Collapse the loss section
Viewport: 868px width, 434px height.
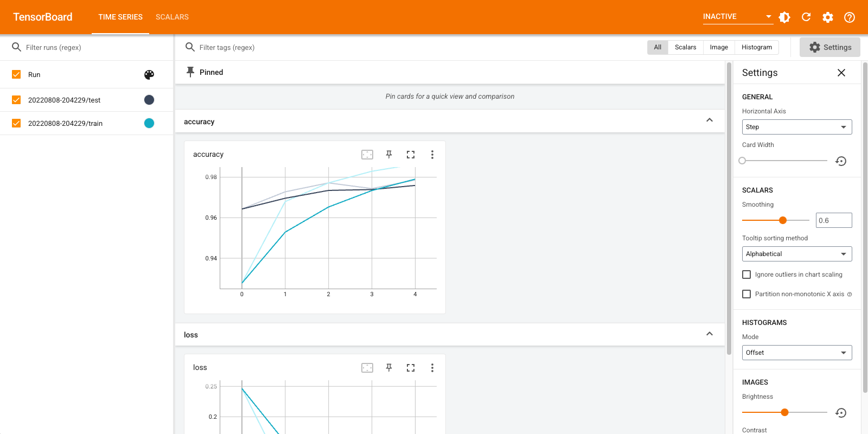click(710, 334)
